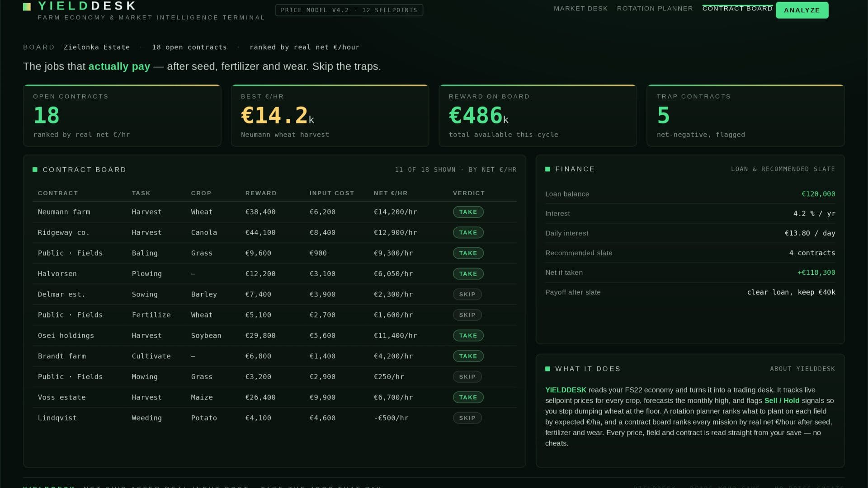Click the Analyze button
Viewport: 868px width, 488px height.
[802, 10]
